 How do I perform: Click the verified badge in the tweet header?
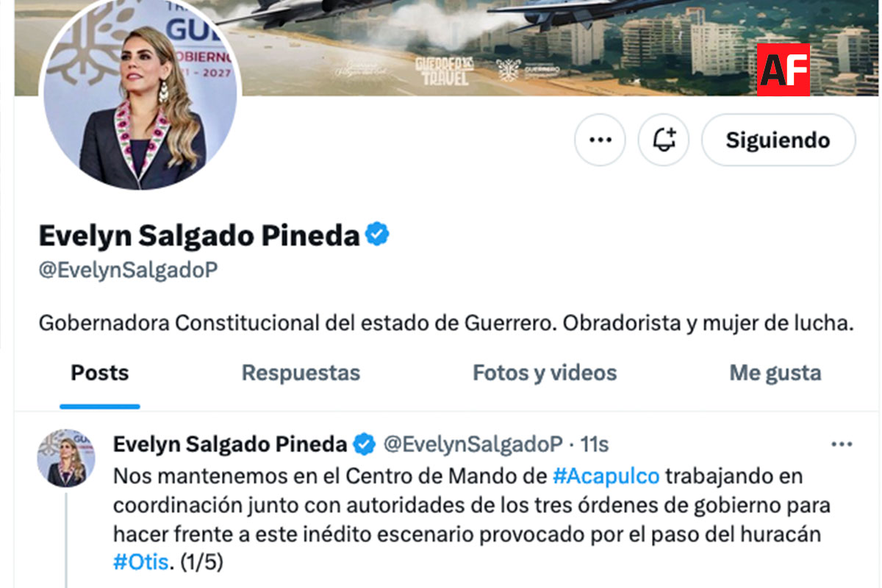(x=365, y=445)
